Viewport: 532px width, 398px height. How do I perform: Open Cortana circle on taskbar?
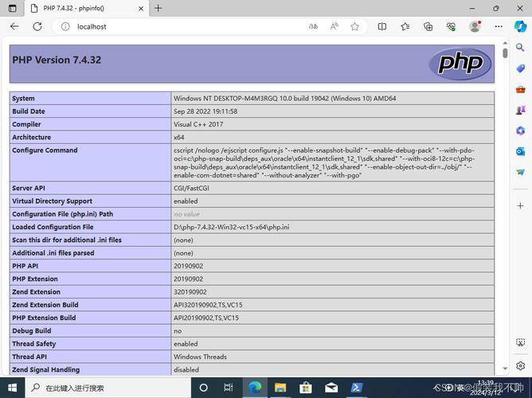203,388
